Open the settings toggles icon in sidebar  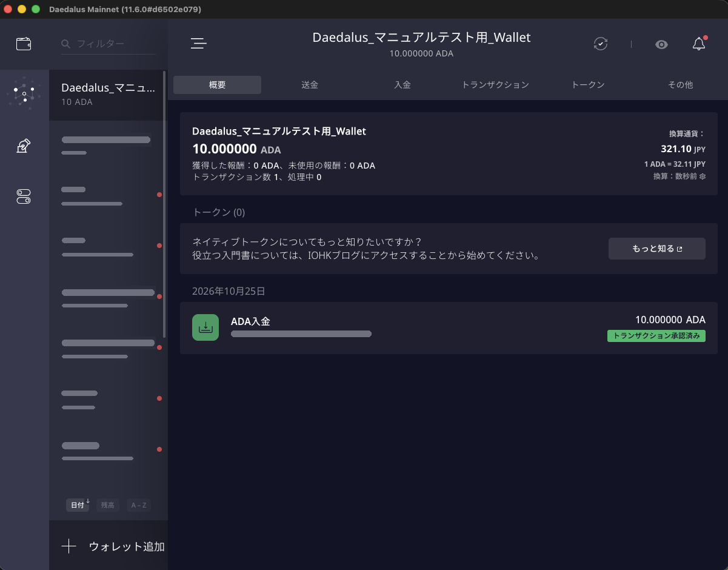[x=24, y=196]
